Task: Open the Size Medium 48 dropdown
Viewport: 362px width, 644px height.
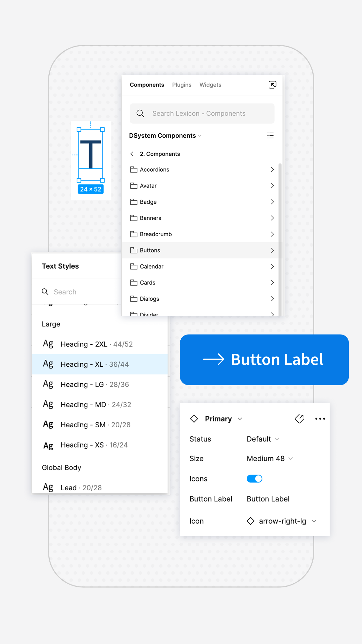Action: pyautogui.click(x=270, y=458)
